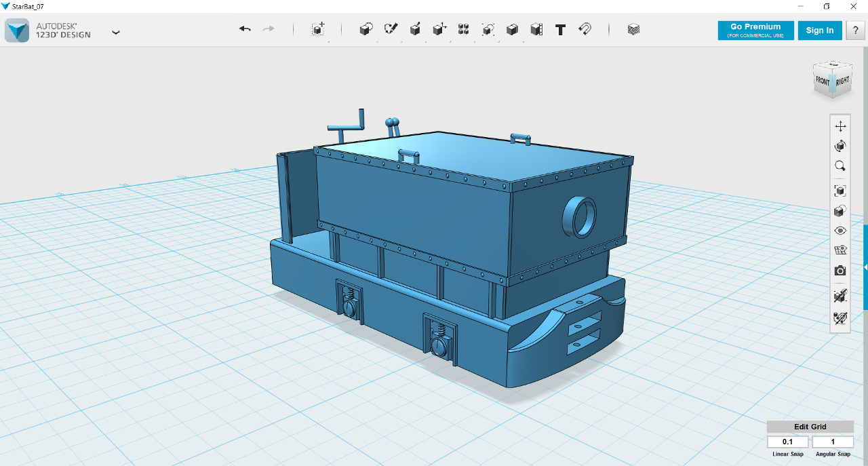This screenshot has height=466, width=868.
Task: Toggle grid visibility in the navigation bar
Action: [840, 250]
